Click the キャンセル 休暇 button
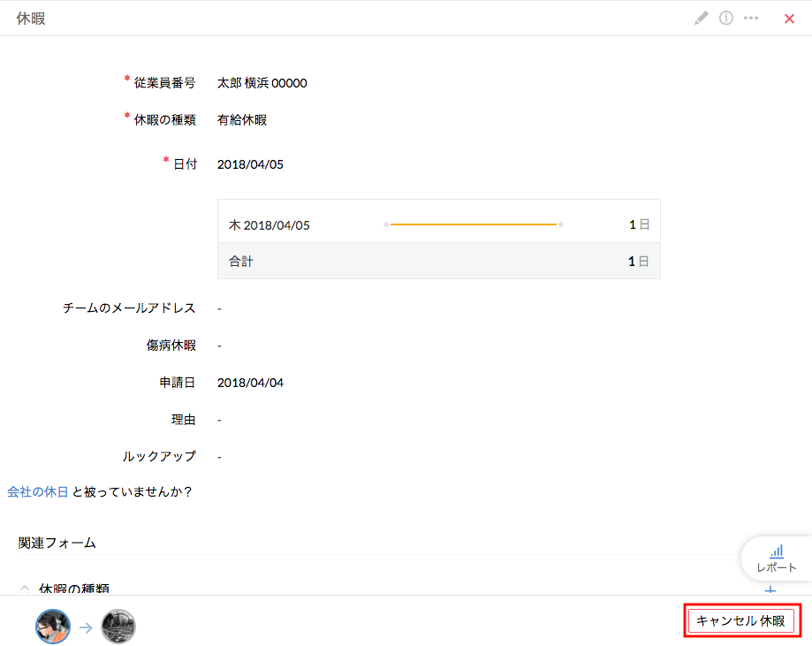This screenshot has width=812, height=646. tap(741, 620)
